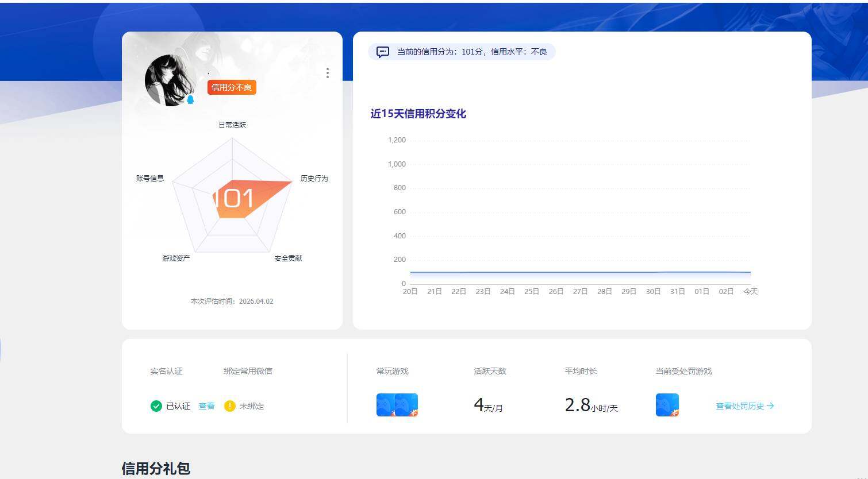Click the 20日 date on chart axis
The width and height of the screenshot is (868, 479).
[410, 292]
